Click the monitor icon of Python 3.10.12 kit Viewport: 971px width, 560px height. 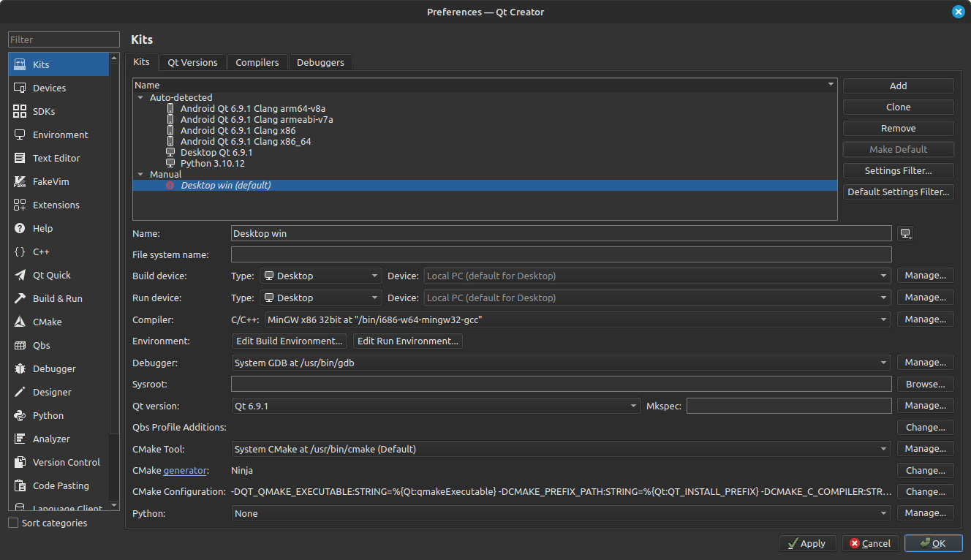point(170,164)
